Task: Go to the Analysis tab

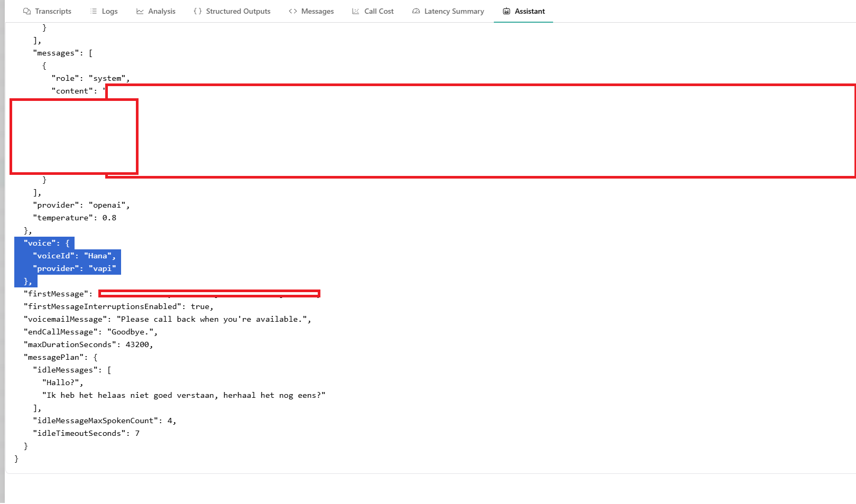Action: [x=155, y=11]
